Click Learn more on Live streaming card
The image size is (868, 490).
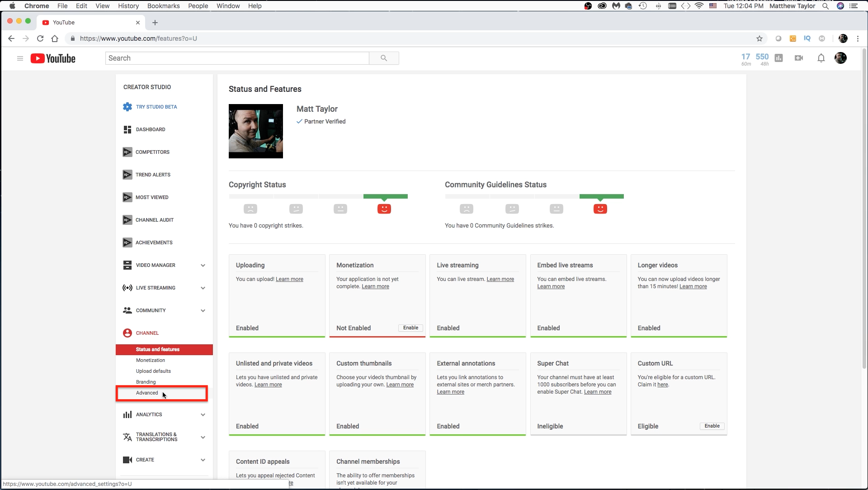click(500, 279)
